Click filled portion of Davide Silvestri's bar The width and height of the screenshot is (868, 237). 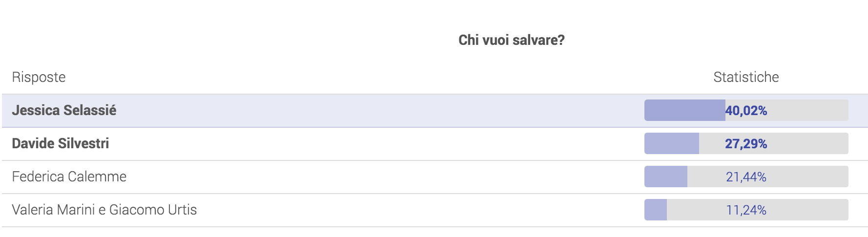coord(672,143)
